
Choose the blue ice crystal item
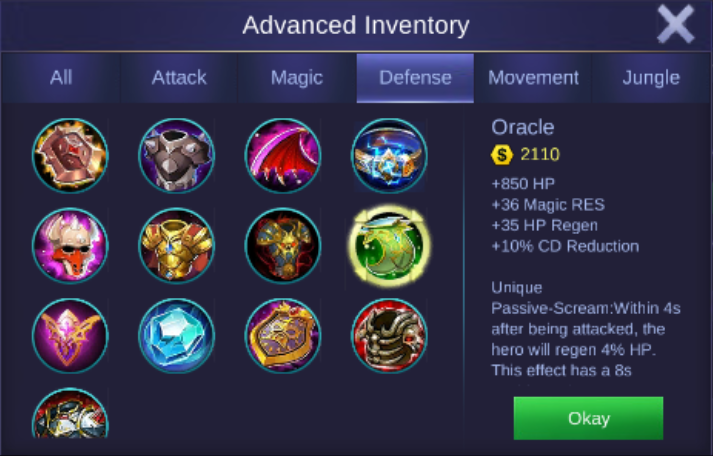(176, 336)
